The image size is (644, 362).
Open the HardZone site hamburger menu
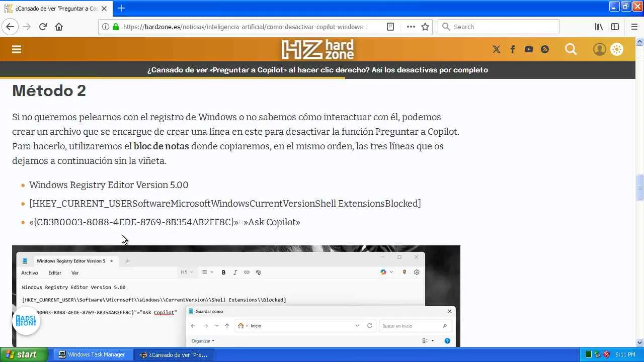tap(17, 49)
